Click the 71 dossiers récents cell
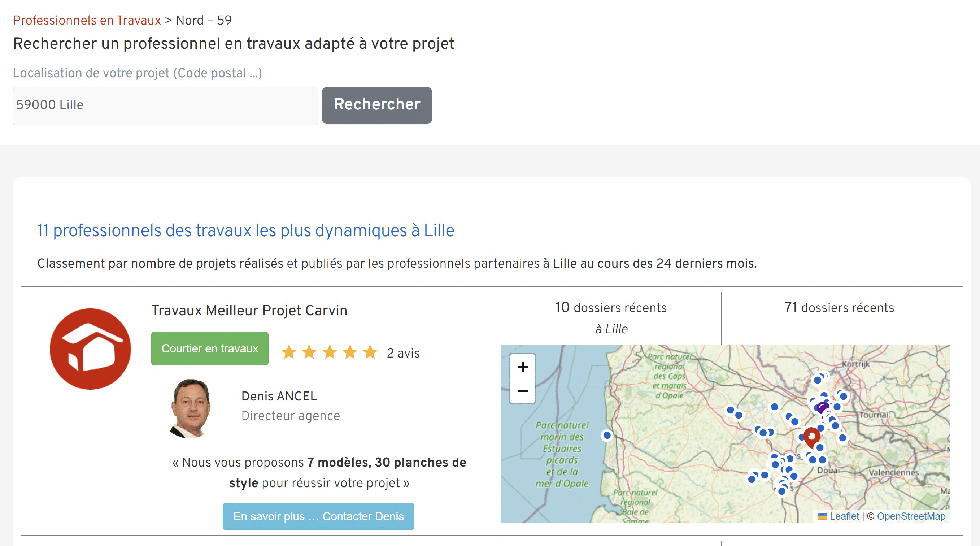This screenshot has height=546, width=980. pos(839,308)
